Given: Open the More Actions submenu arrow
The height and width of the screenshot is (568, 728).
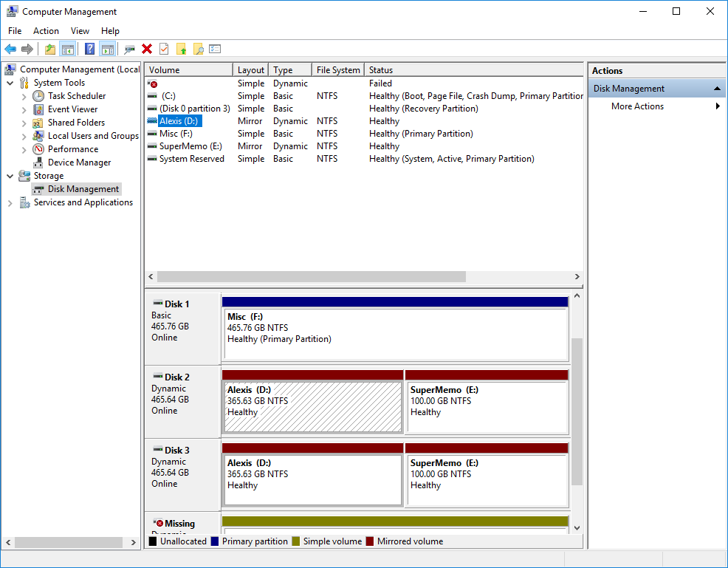Looking at the screenshot, I should [x=718, y=106].
